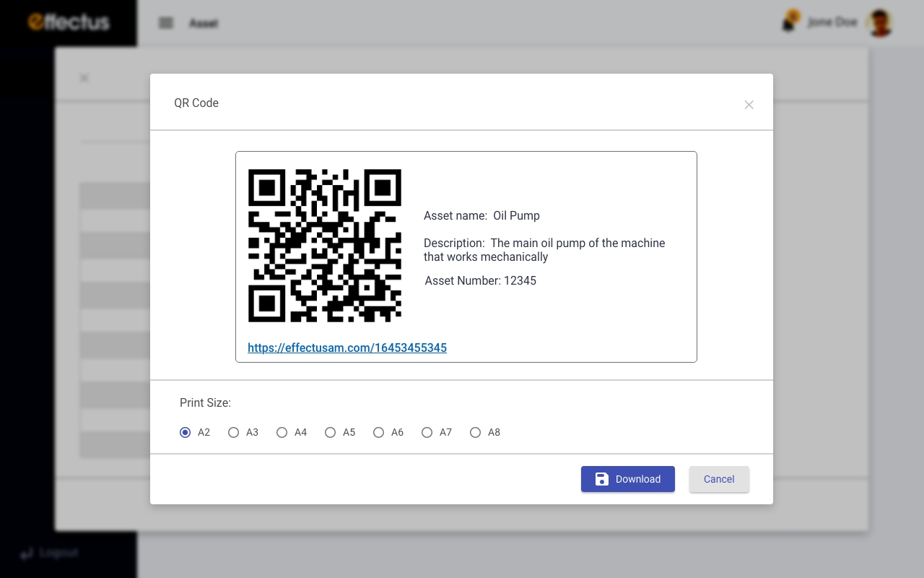924x578 pixels.
Task: Download the QR code
Action: click(x=628, y=479)
